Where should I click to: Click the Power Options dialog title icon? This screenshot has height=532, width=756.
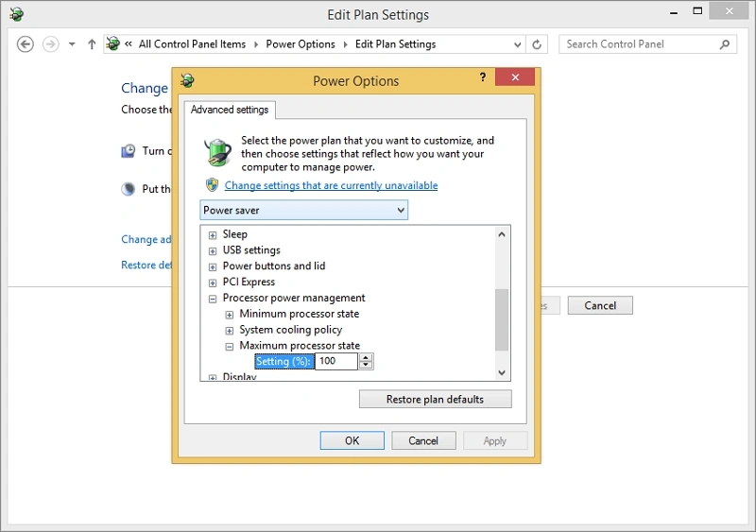pos(187,80)
